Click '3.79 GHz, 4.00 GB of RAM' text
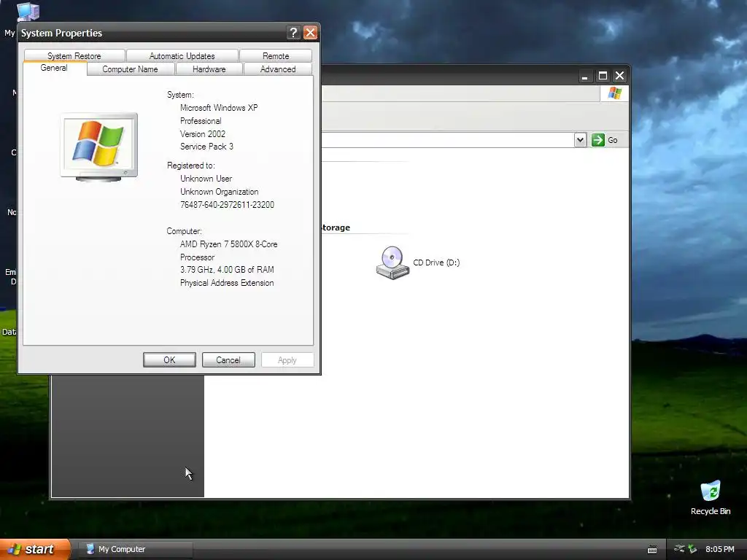This screenshot has width=747, height=560. coord(228,270)
